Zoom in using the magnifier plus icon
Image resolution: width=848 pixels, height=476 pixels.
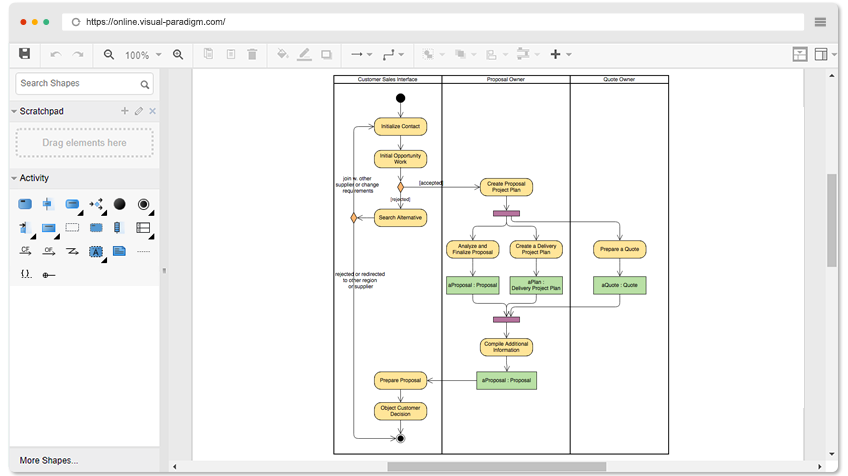[178, 54]
